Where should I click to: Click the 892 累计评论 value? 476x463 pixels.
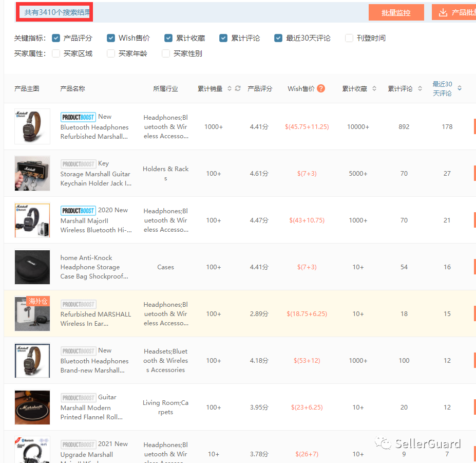(404, 127)
